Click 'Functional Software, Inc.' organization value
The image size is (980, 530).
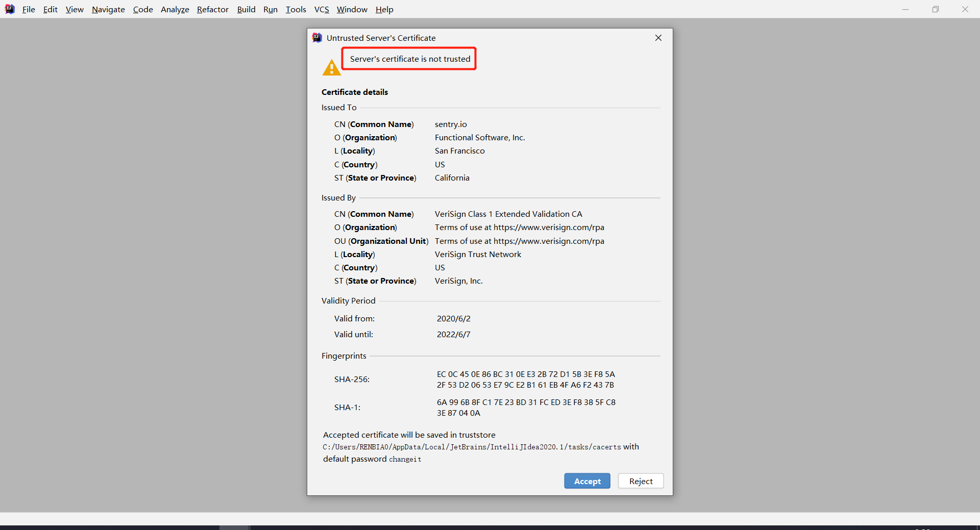point(480,137)
